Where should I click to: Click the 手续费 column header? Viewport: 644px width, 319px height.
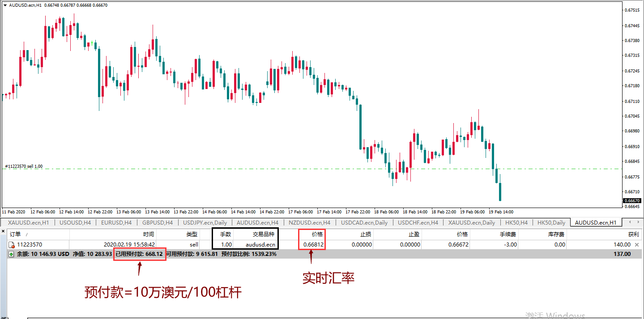click(x=508, y=234)
